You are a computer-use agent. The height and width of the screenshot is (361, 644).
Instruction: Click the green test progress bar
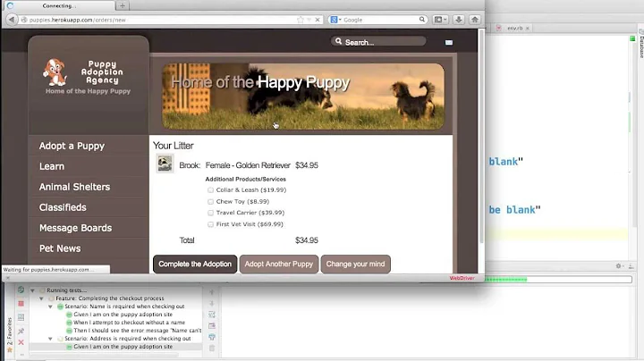pyautogui.click(x=506, y=280)
